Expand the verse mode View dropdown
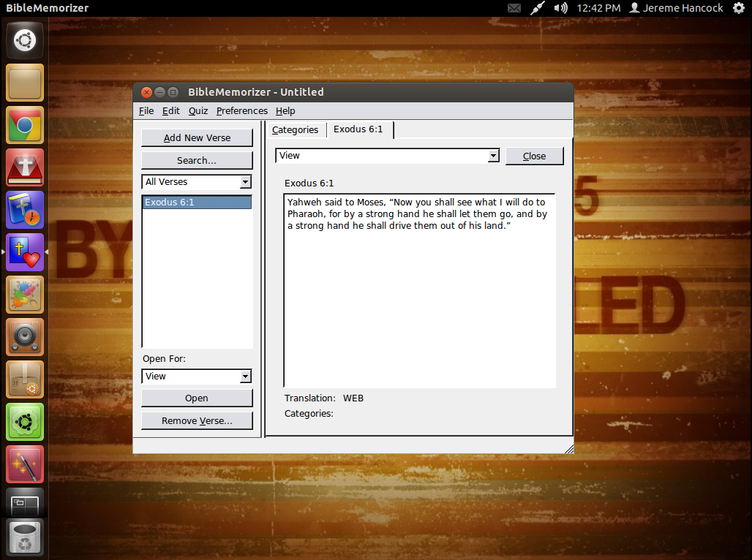This screenshot has height=560, width=752. pyautogui.click(x=494, y=155)
